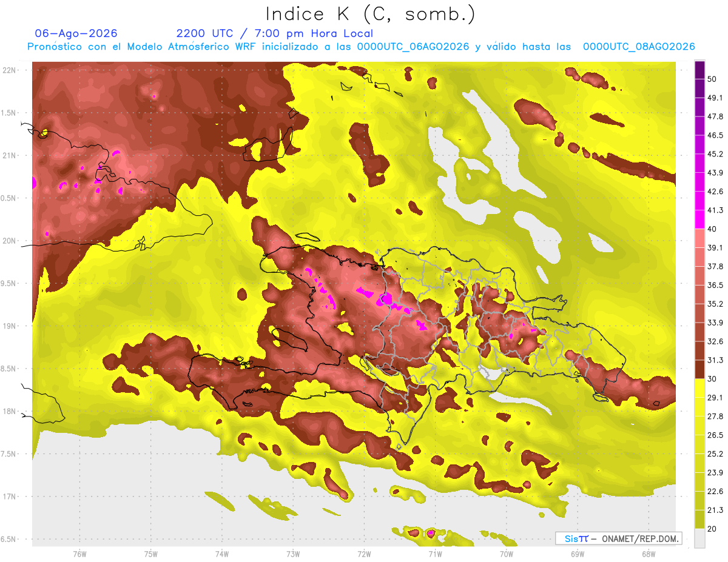Click the light gray colorbar segment below 20
This screenshot has height=562, width=728.
coord(700,538)
